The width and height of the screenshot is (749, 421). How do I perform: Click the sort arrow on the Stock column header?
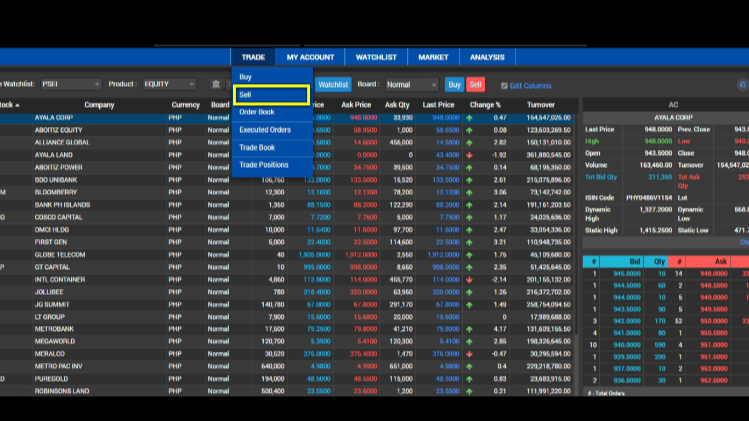click(17, 105)
